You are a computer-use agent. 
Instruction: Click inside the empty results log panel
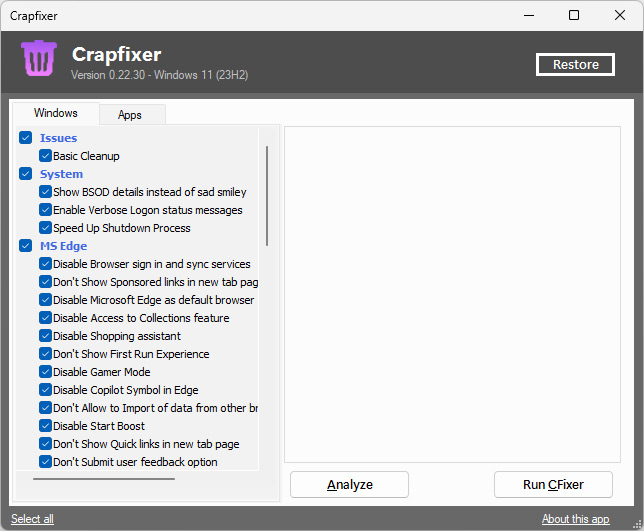coord(452,294)
